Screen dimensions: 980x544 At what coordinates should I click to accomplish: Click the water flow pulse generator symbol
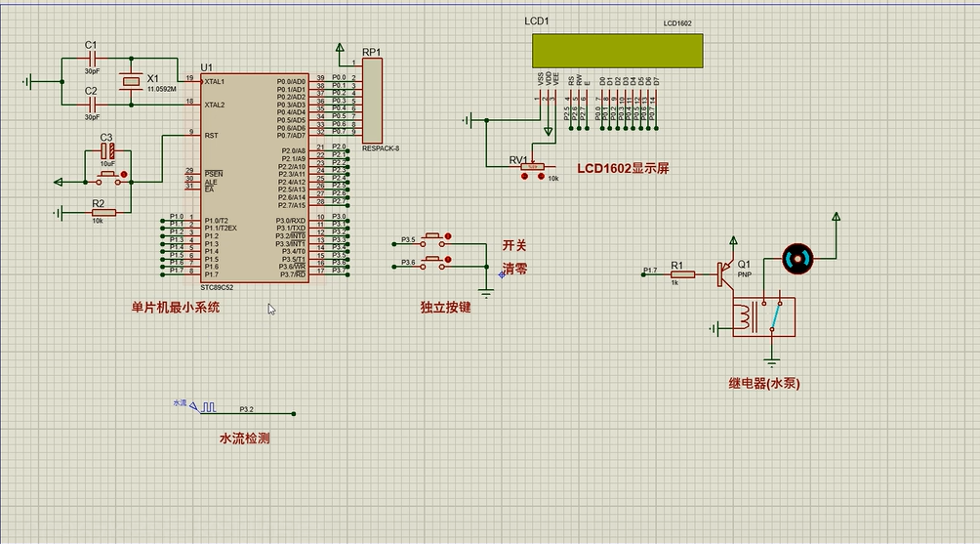click(209, 407)
